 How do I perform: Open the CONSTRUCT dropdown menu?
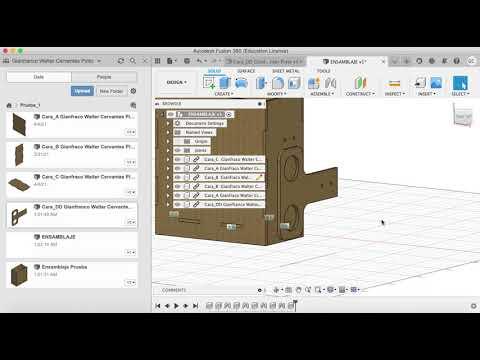360,94
